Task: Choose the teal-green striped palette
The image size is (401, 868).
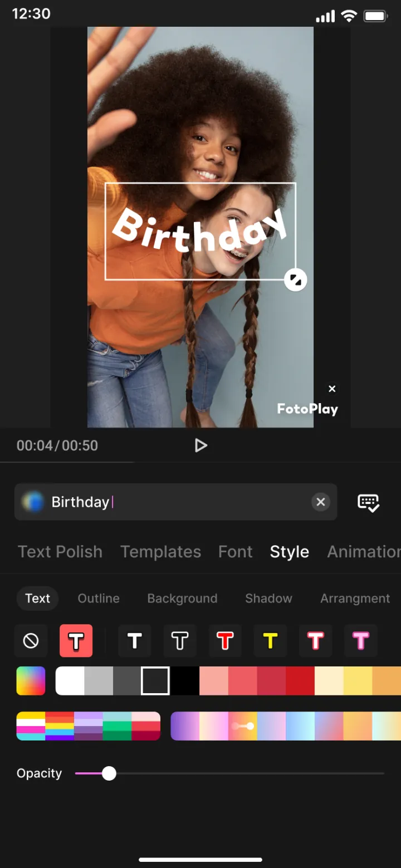Action: 118,726
